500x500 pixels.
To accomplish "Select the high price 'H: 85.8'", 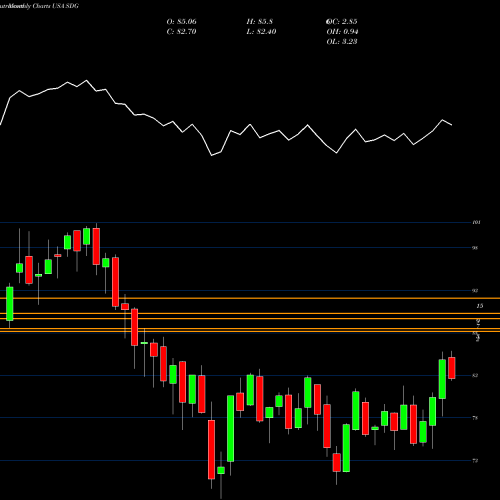I will (x=260, y=22).
